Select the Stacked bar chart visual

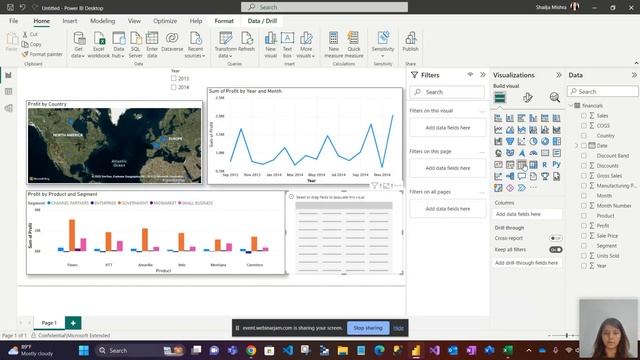pos(498,118)
